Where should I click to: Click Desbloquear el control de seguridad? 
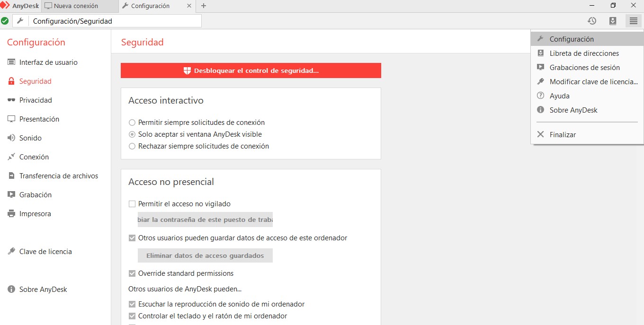pos(250,70)
